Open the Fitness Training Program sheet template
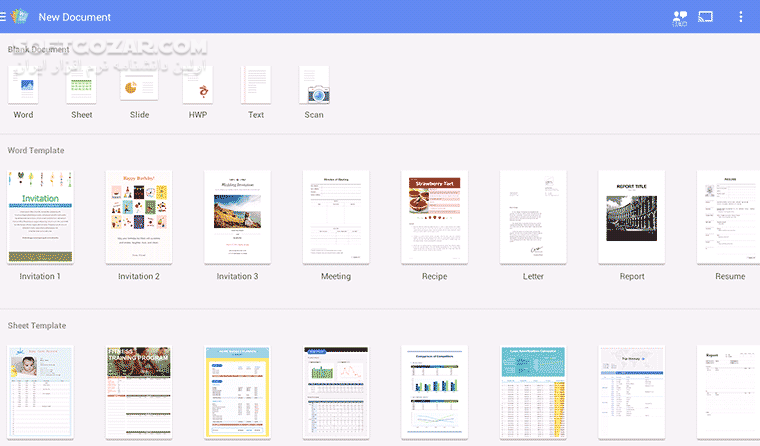The image size is (760, 446). (x=139, y=392)
